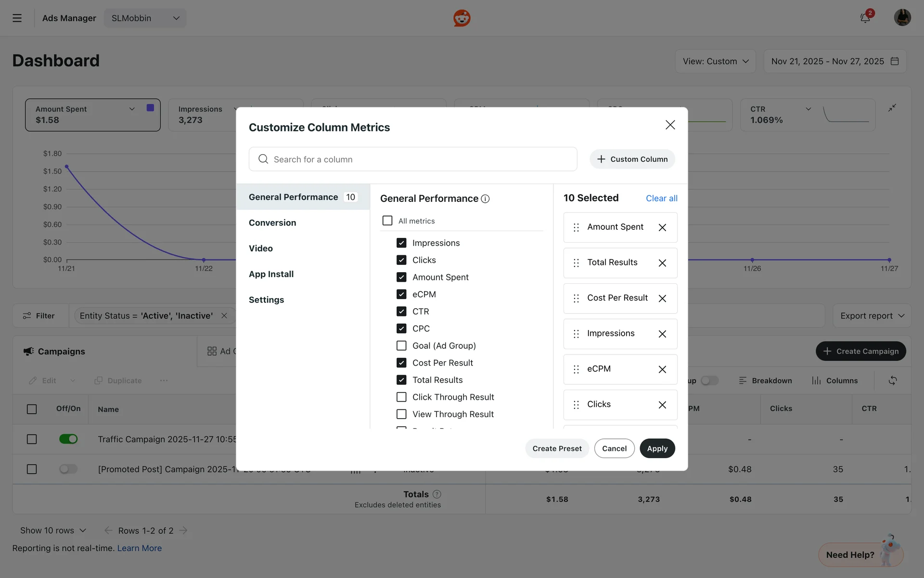924x578 pixels.
Task: Open the Export report dropdown
Action: tap(872, 316)
